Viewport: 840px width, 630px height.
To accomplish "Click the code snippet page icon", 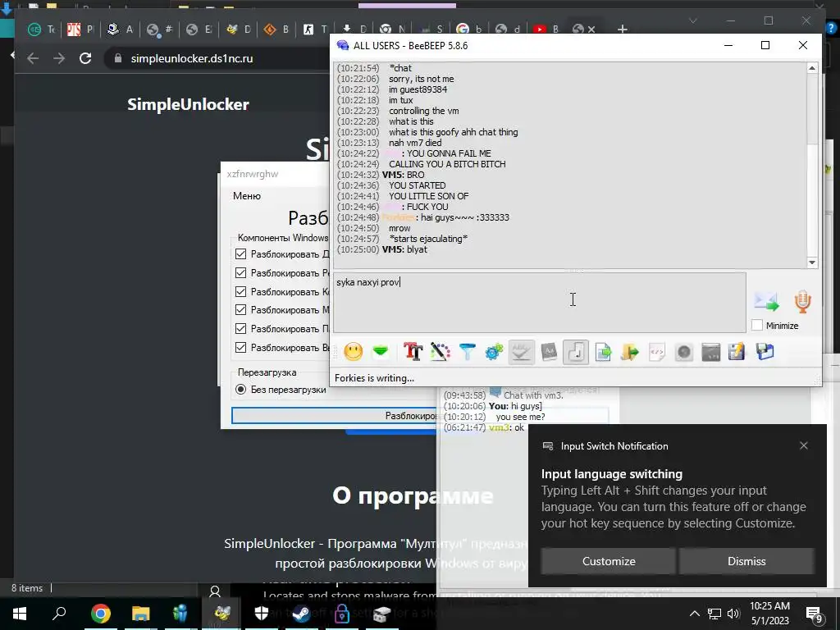I will coord(657,352).
